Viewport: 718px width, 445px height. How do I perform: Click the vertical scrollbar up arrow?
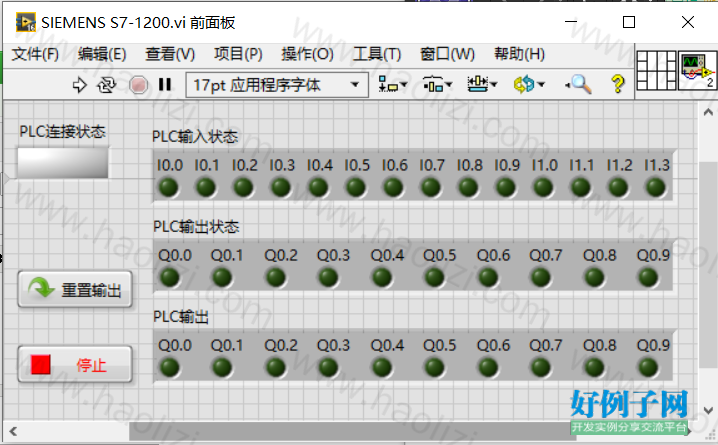708,112
